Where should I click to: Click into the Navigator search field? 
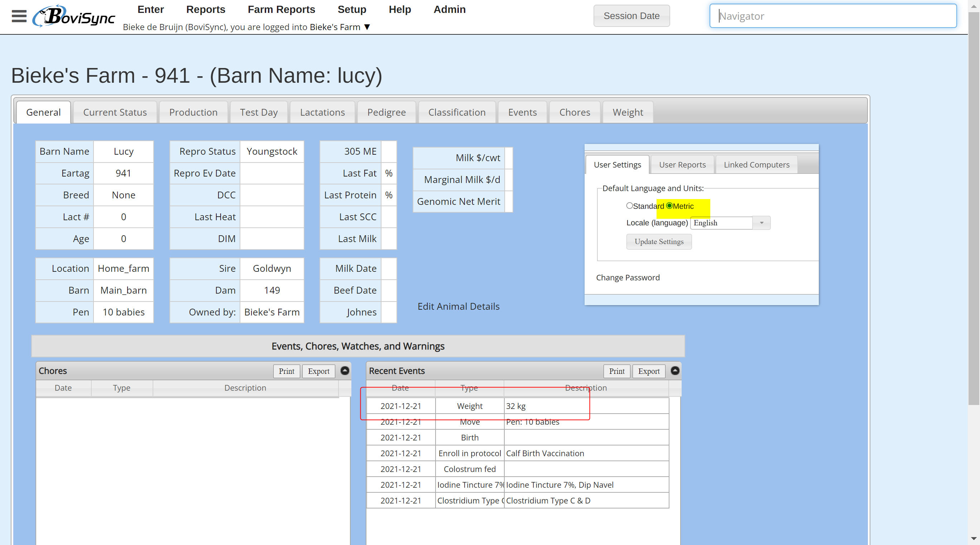[833, 16]
